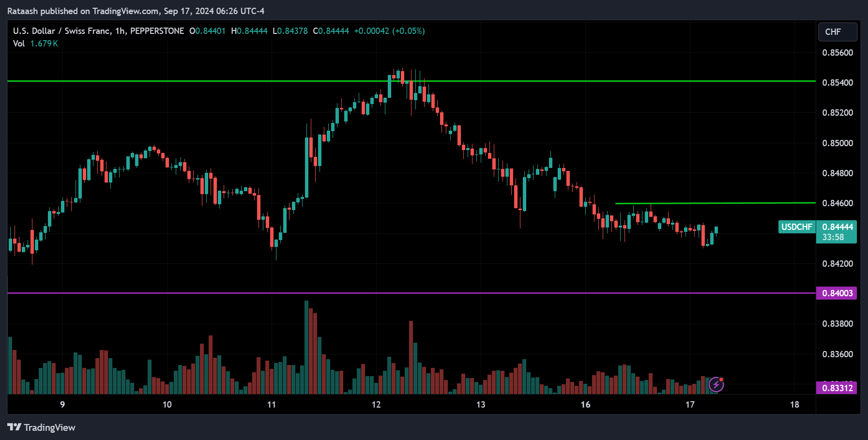Click the change value +0.00042 (+0.05%)

pos(389,31)
